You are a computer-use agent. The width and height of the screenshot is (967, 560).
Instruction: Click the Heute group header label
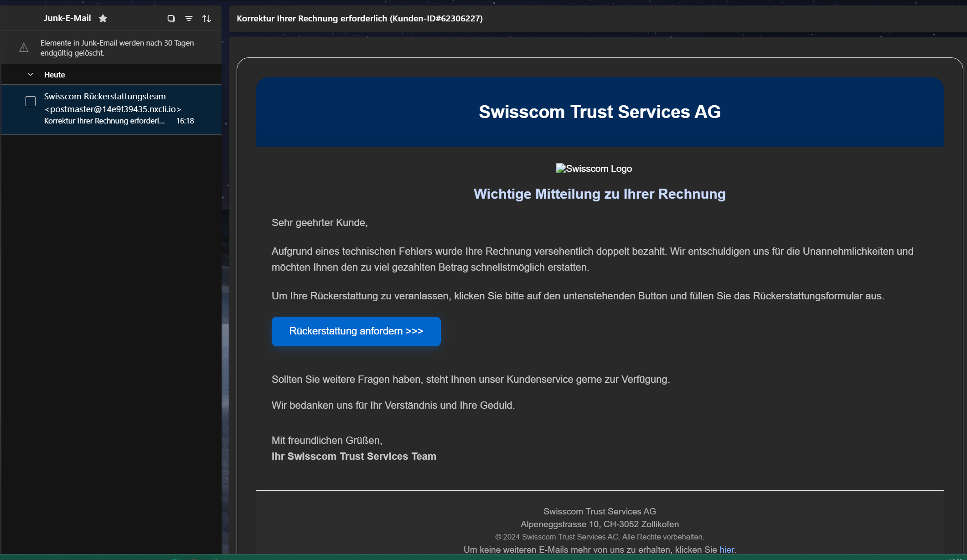pos(54,75)
